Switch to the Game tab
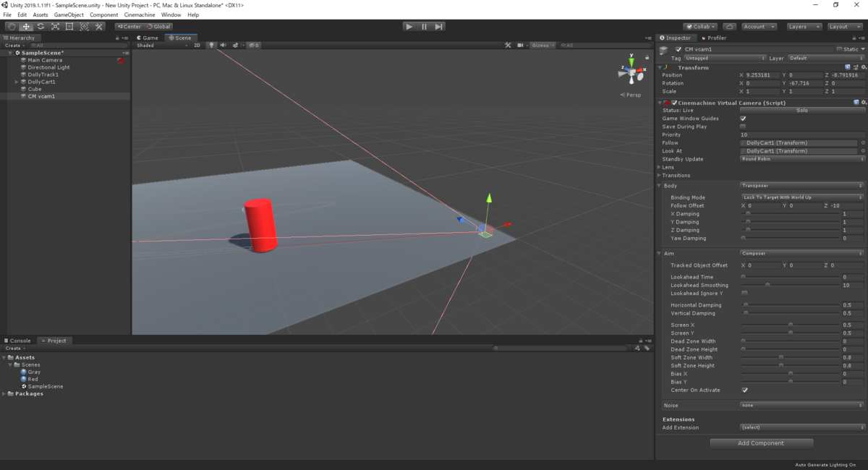 (x=148, y=38)
